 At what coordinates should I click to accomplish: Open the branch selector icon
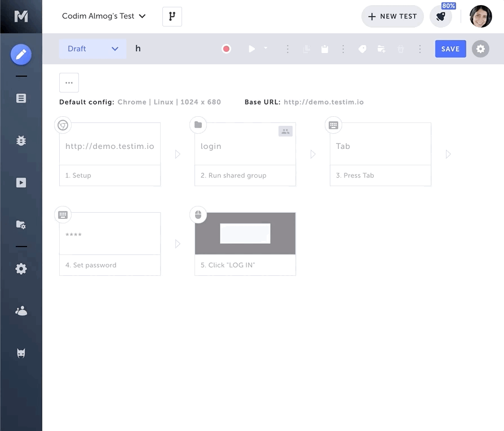172,16
